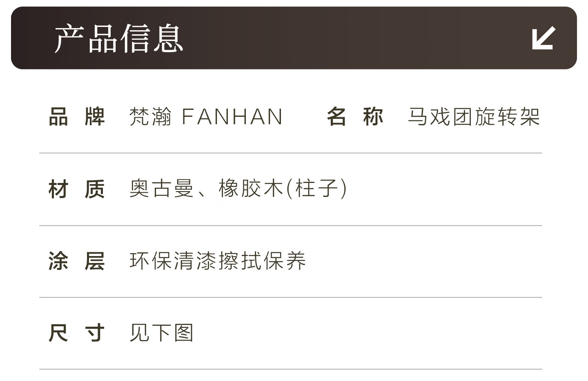The width and height of the screenshot is (588, 381).
Task: Click the 擦拭保养 care text
Action: (x=262, y=261)
